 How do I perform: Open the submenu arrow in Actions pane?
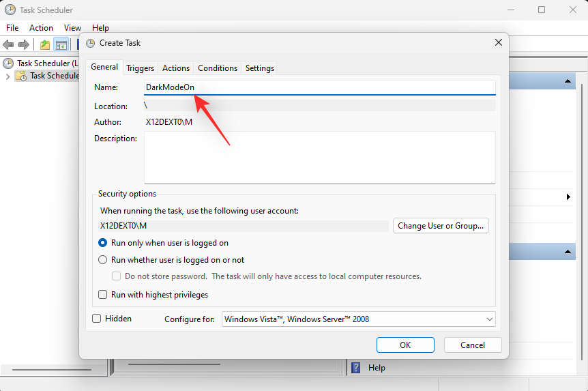click(568, 197)
